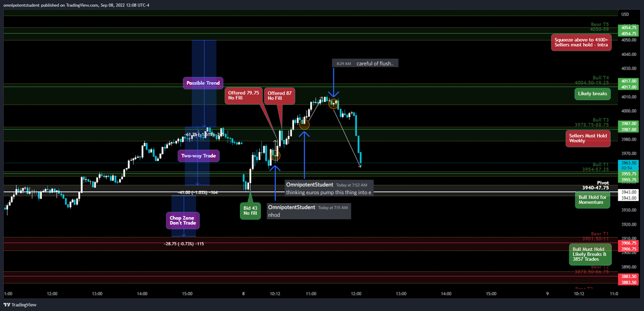Click the "Bear T5 4050-59" level text
644x311 pixels.
tap(599, 27)
